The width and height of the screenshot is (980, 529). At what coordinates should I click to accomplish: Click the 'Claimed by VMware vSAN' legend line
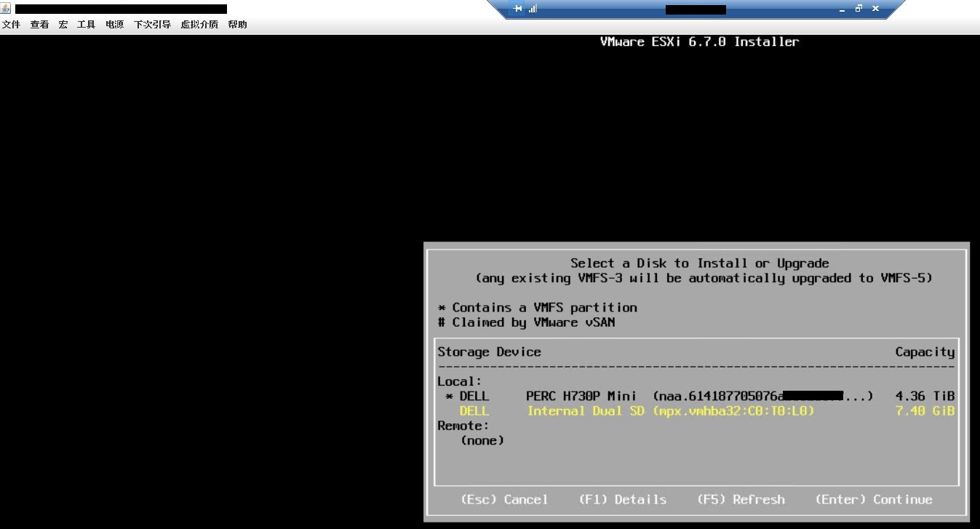coord(526,322)
